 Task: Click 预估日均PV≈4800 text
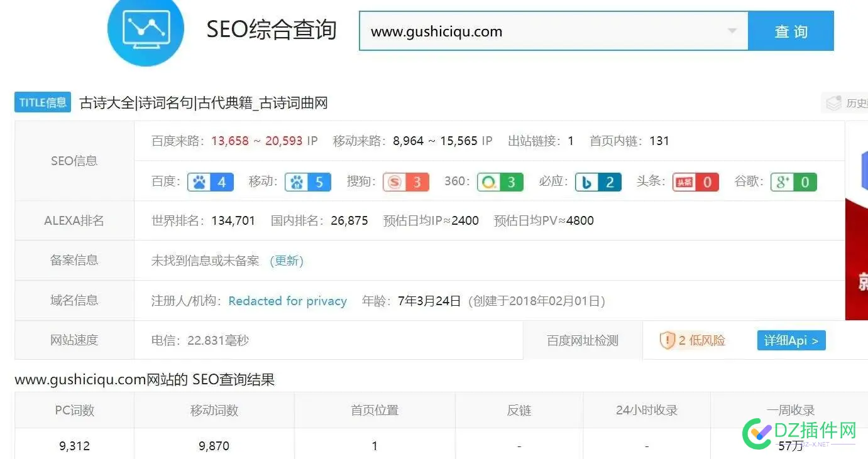pos(544,220)
